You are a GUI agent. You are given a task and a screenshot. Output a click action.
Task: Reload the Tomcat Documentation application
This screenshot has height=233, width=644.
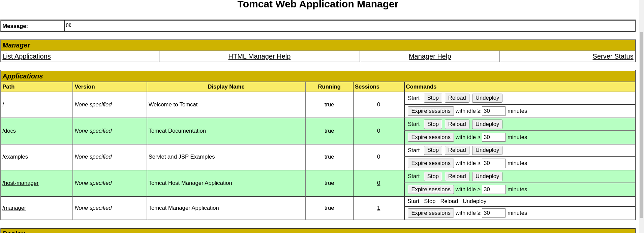pyautogui.click(x=457, y=124)
